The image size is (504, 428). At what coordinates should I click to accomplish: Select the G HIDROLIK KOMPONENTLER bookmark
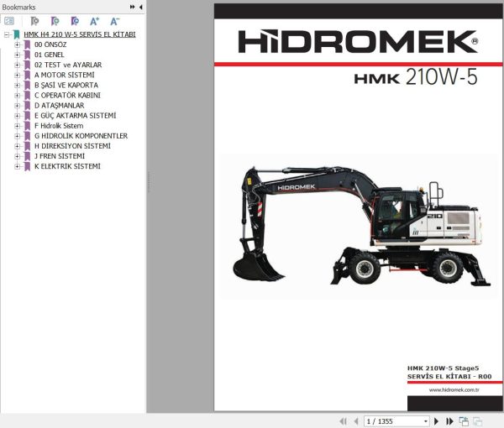click(81, 136)
